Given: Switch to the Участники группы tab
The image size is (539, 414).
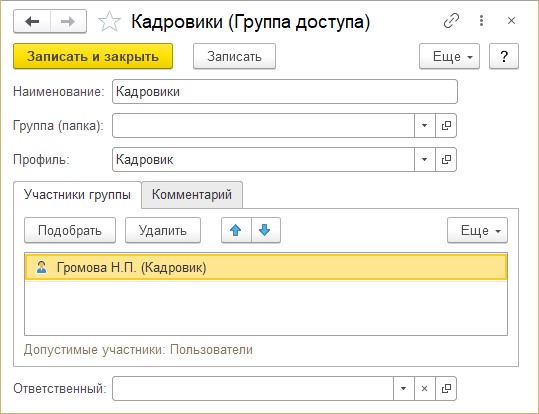Looking at the screenshot, I should [77, 195].
